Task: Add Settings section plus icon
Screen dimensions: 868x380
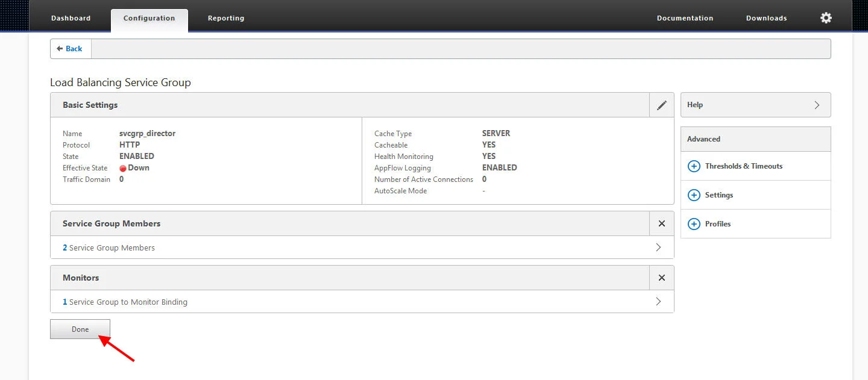Action: [x=694, y=195]
